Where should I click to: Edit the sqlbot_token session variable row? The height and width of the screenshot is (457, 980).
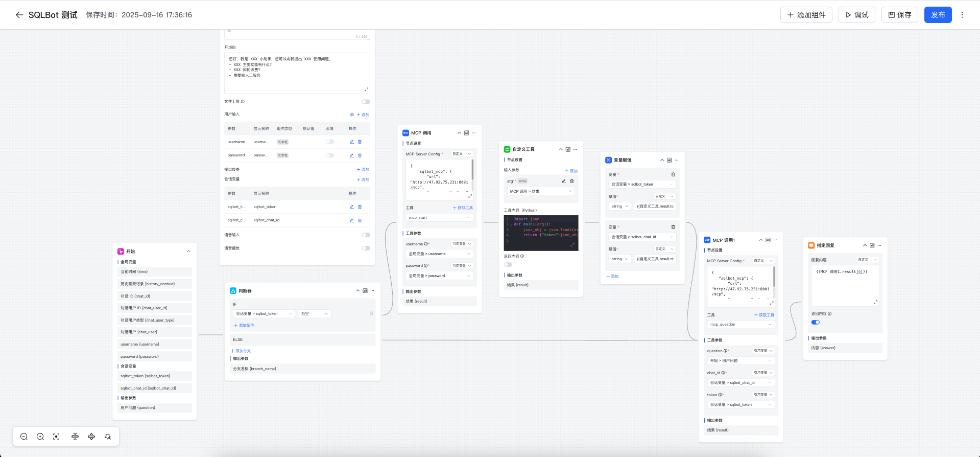pyautogui.click(x=351, y=207)
